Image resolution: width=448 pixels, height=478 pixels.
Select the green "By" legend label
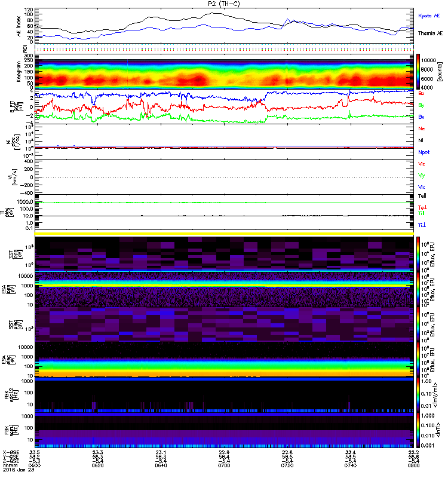coord(421,106)
